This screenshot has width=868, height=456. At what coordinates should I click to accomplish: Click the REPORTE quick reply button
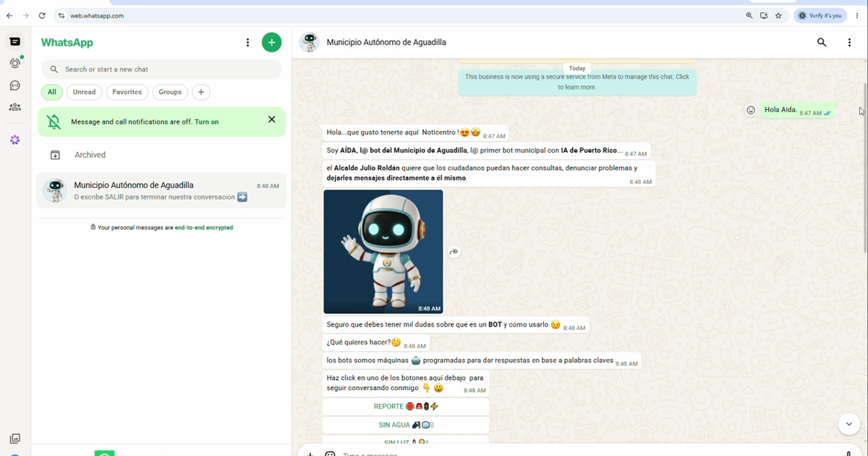pyautogui.click(x=406, y=407)
